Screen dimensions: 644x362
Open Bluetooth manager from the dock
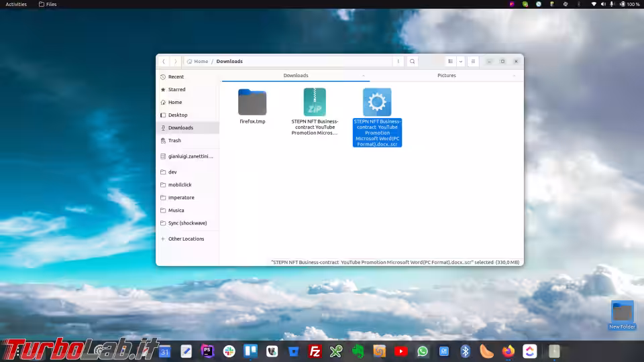point(466,351)
